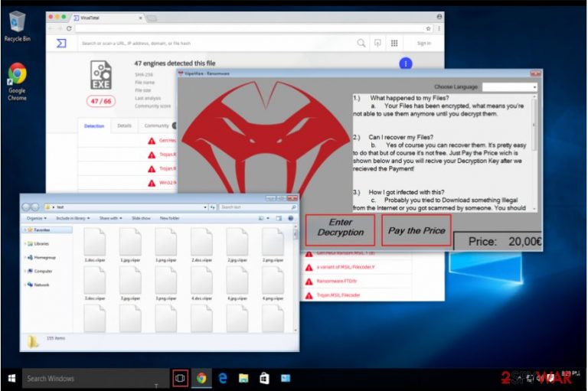Switch to the Community tab
588x391 pixels.
[x=157, y=125]
